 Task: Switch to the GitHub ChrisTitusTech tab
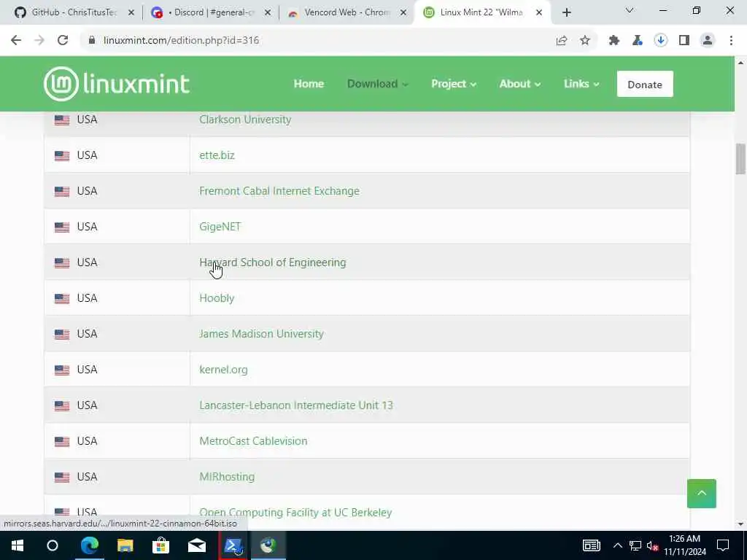coord(74,12)
